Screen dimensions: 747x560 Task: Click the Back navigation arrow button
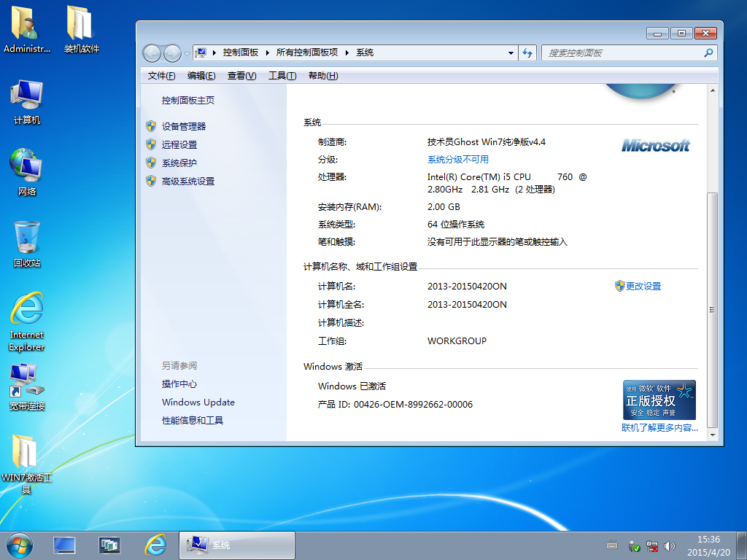pyautogui.click(x=152, y=53)
